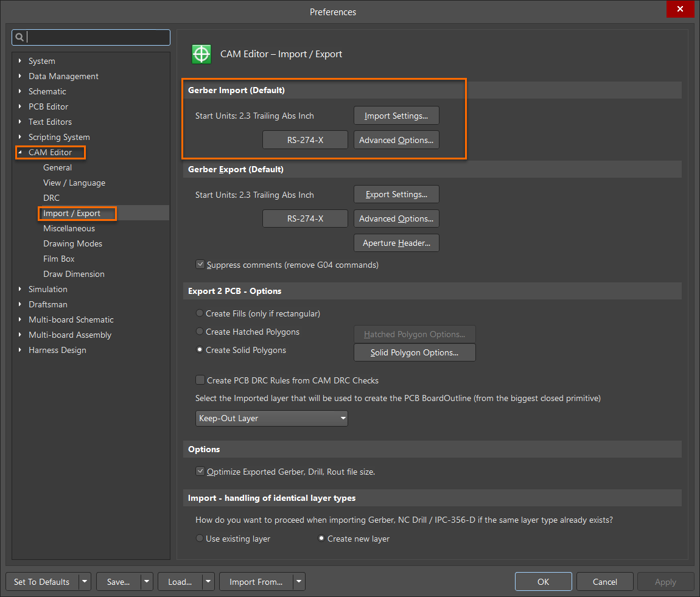Viewport: 700px width, 597px height.
Task: Expand the System tree node
Action: pyautogui.click(x=19, y=61)
